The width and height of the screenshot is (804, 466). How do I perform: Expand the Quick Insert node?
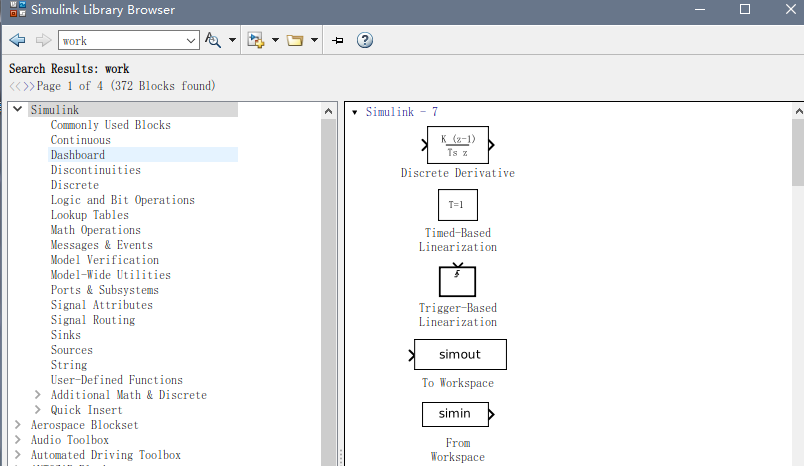[x=37, y=410]
